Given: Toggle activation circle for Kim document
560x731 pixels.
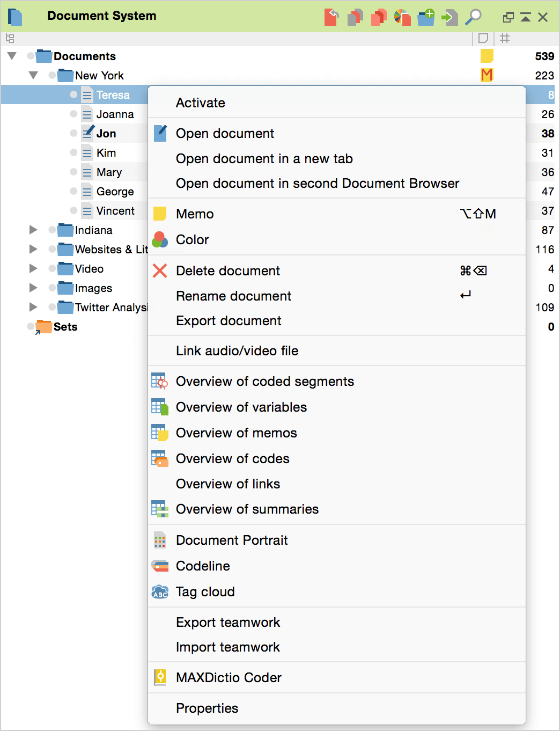Looking at the screenshot, I should [x=73, y=152].
